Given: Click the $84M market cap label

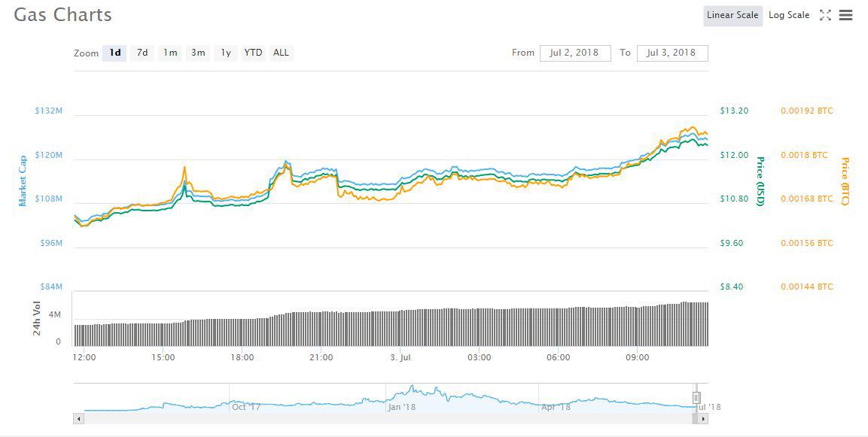Looking at the screenshot, I should pyautogui.click(x=51, y=287).
